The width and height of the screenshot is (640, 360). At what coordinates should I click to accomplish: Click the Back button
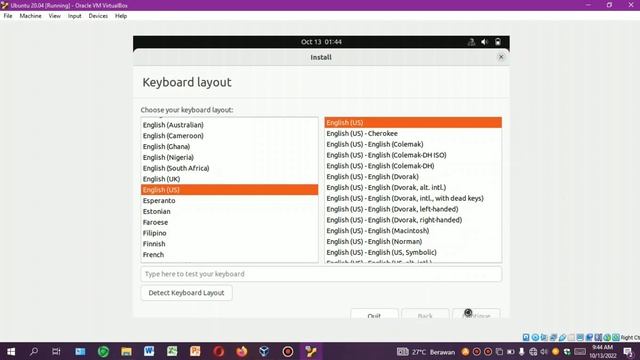click(425, 314)
